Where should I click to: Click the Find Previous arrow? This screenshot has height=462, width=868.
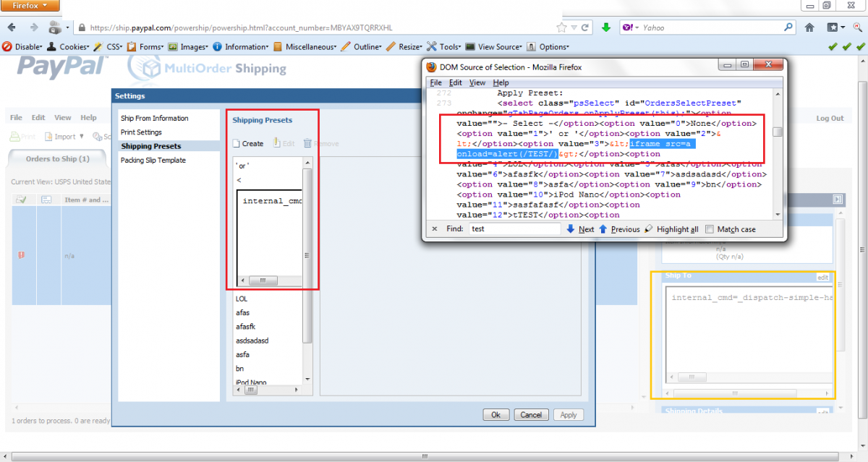point(603,229)
